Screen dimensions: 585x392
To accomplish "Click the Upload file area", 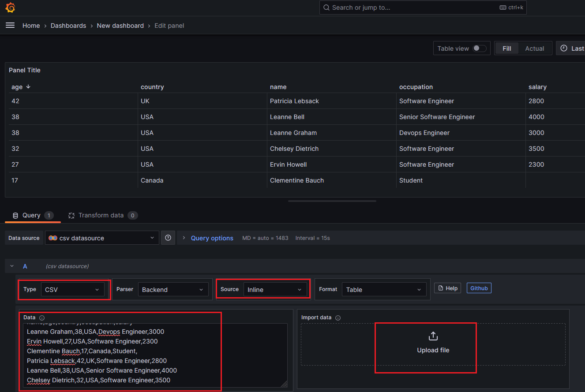I will [433, 344].
